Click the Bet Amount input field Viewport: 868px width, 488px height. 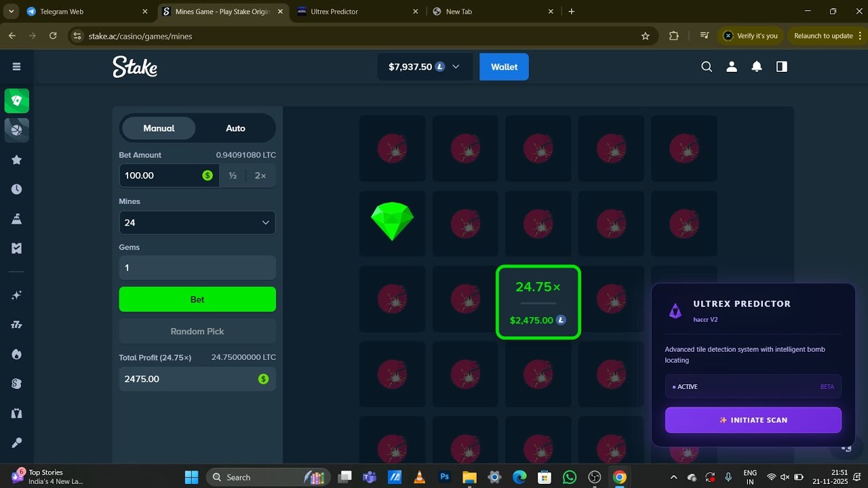pos(170,176)
